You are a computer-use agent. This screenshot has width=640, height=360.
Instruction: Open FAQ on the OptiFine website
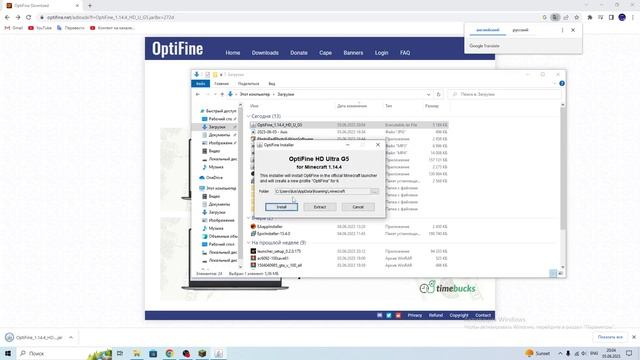point(405,53)
